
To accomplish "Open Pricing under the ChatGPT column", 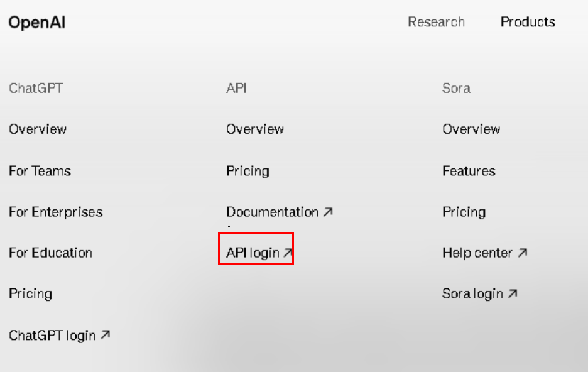I will [x=30, y=293].
